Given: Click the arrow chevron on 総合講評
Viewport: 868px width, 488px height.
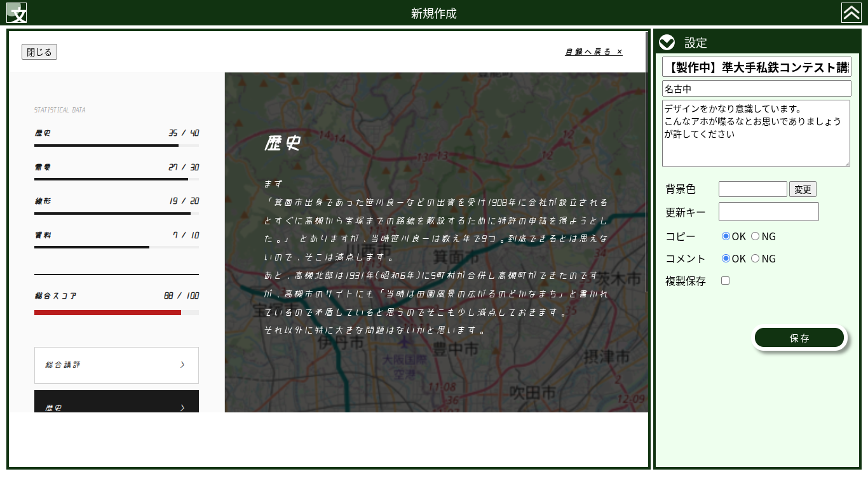Looking at the screenshot, I should point(182,365).
